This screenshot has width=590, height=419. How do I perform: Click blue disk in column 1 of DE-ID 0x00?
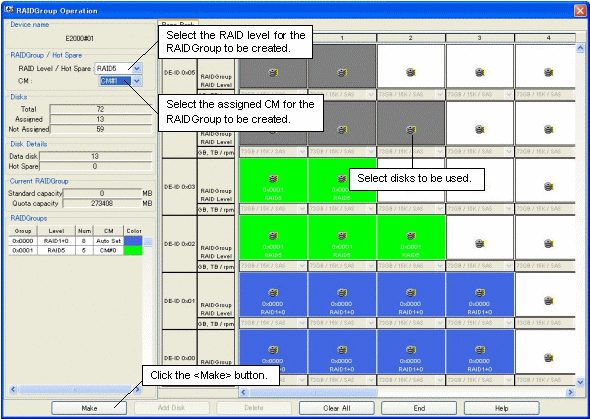(x=342, y=352)
